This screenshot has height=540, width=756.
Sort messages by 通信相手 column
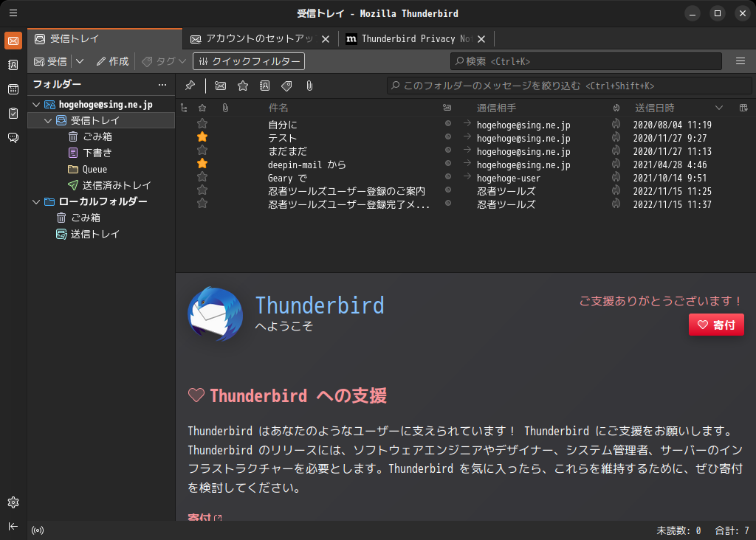(497, 108)
